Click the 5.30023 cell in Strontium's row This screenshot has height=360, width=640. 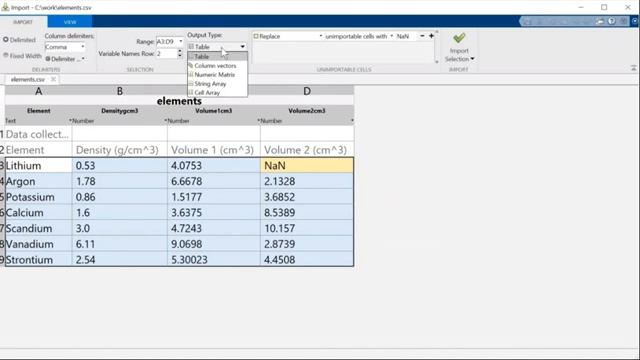(x=213, y=260)
